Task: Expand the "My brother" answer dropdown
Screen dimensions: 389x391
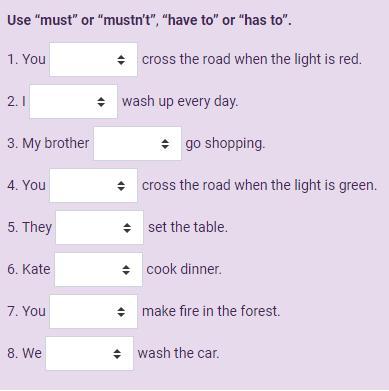Action: 137,143
